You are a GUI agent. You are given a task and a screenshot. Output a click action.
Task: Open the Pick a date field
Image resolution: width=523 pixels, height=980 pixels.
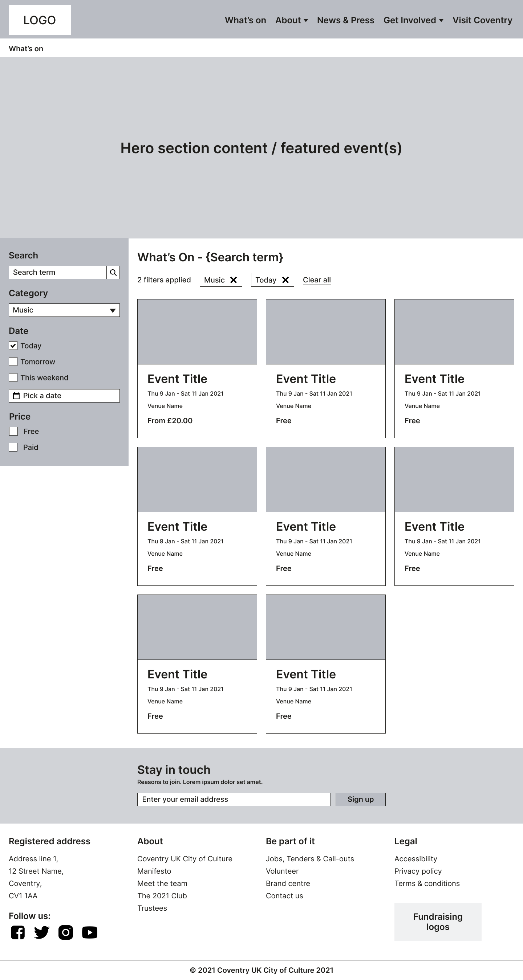click(x=64, y=396)
